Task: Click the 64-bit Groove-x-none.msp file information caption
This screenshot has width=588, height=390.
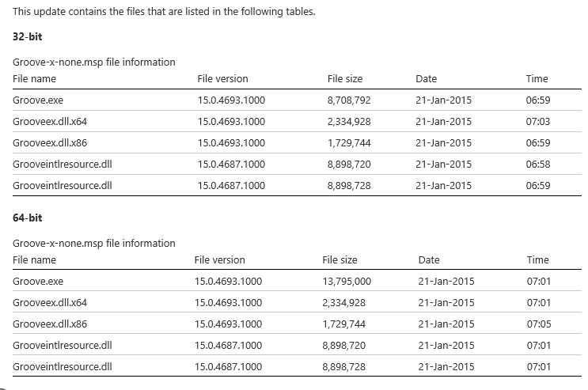Action: [x=94, y=243]
